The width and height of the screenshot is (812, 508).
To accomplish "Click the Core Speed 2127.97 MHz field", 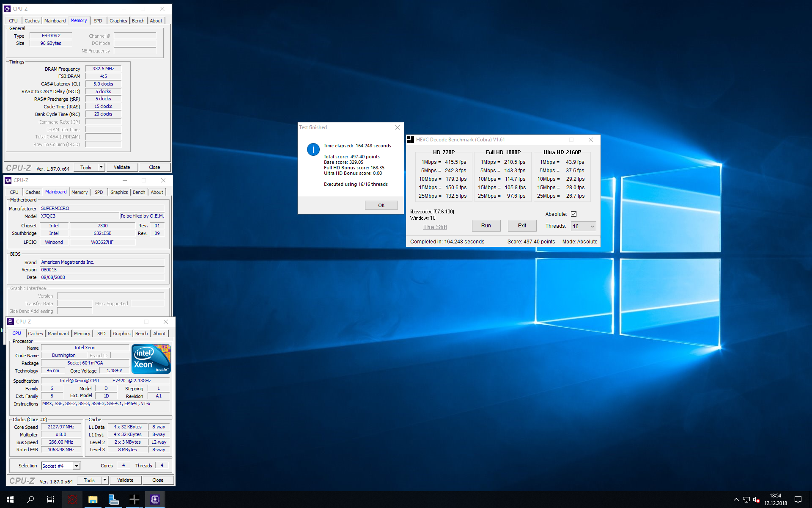I will coord(61,427).
